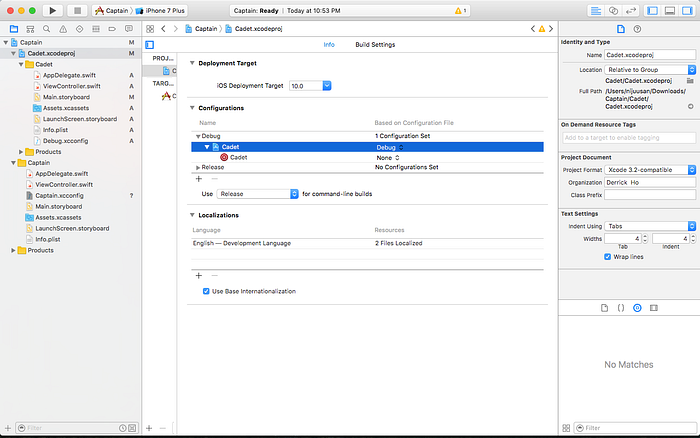Open the Test navigator diamond icon
700x438 pixels.
(x=79, y=29)
